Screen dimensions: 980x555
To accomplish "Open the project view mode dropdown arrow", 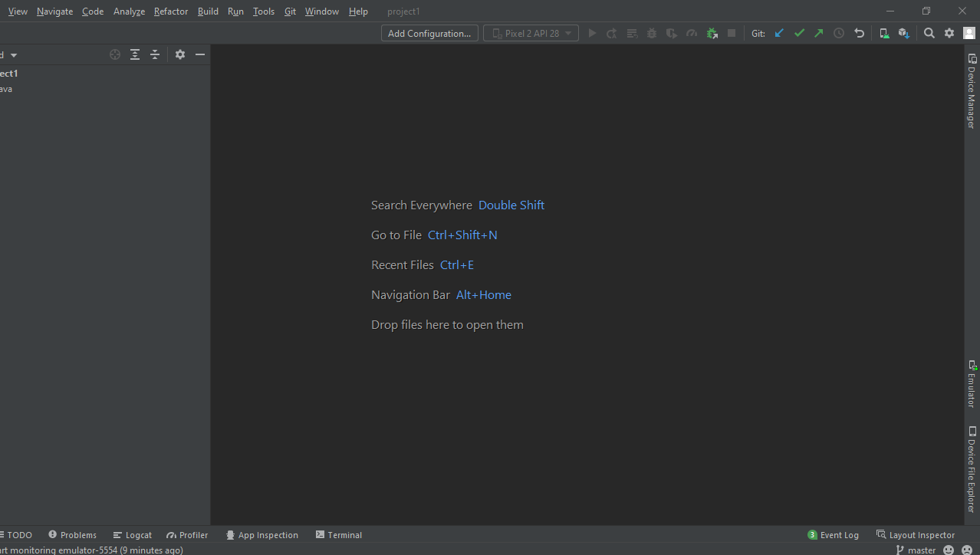I will (x=14, y=55).
